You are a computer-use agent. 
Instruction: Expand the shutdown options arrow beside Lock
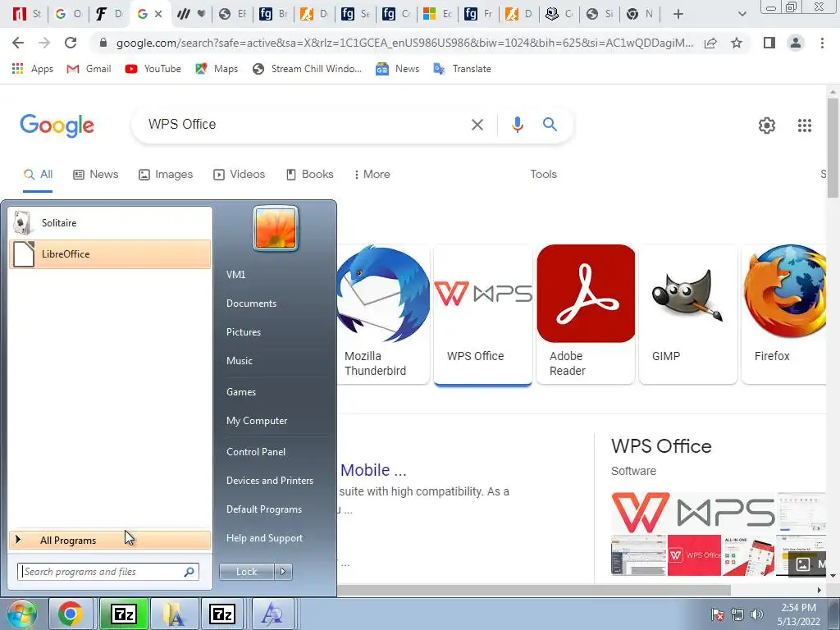[x=283, y=572]
